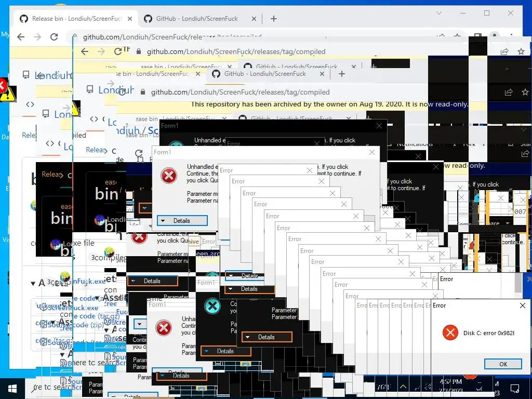Click lock icon in address bar directly above archived banner

coord(143,92)
